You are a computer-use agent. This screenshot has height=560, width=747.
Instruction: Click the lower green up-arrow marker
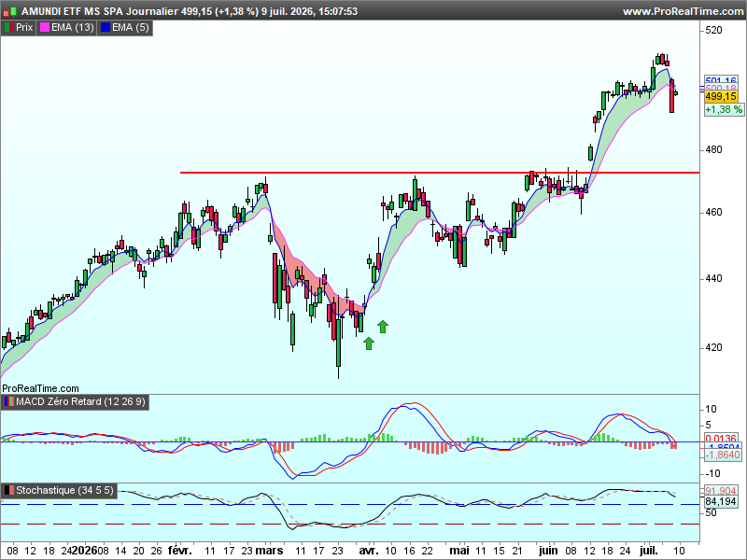click(x=368, y=343)
